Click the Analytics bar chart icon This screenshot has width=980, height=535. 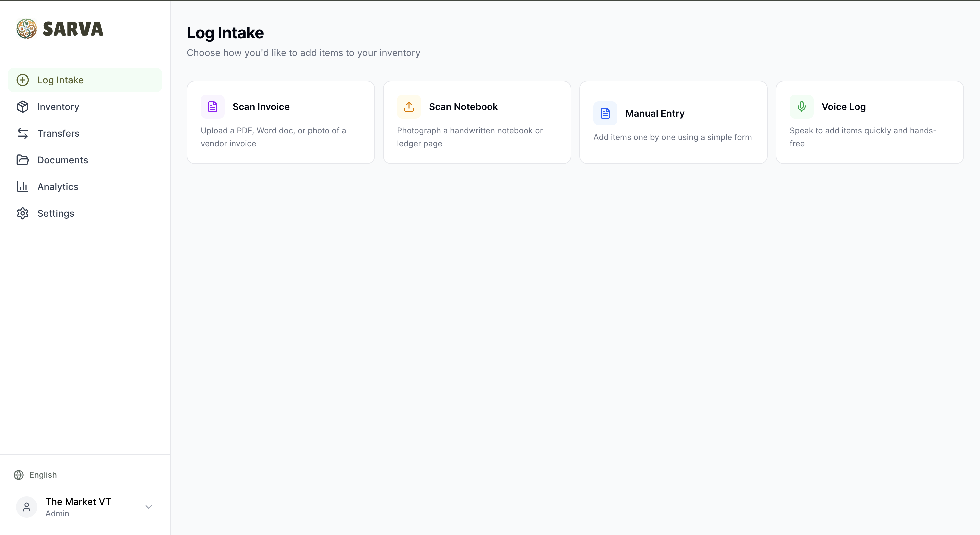pyautogui.click(x=23, y=186)
